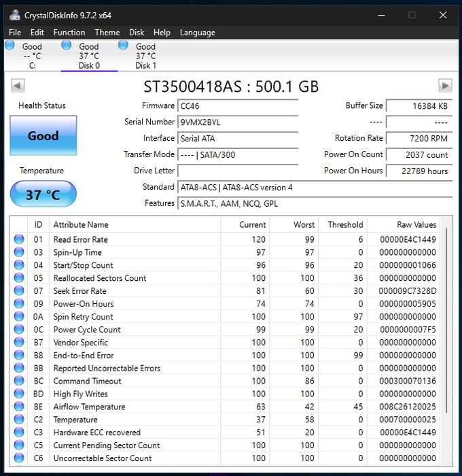Click the Raw Values column header
Image resolution: width=462 pixels, height=476 pixels.
(404, 224)
